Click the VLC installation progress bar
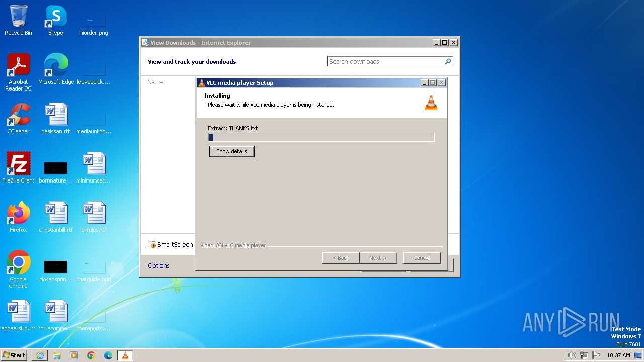The height and width of the screenshot is (362, 644). [321, 137]
